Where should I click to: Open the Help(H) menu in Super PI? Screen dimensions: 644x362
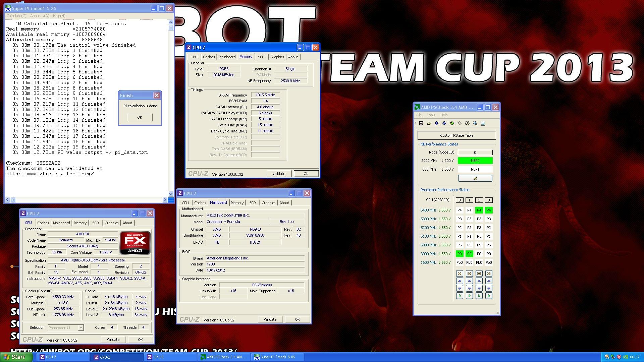coord(59,16)
